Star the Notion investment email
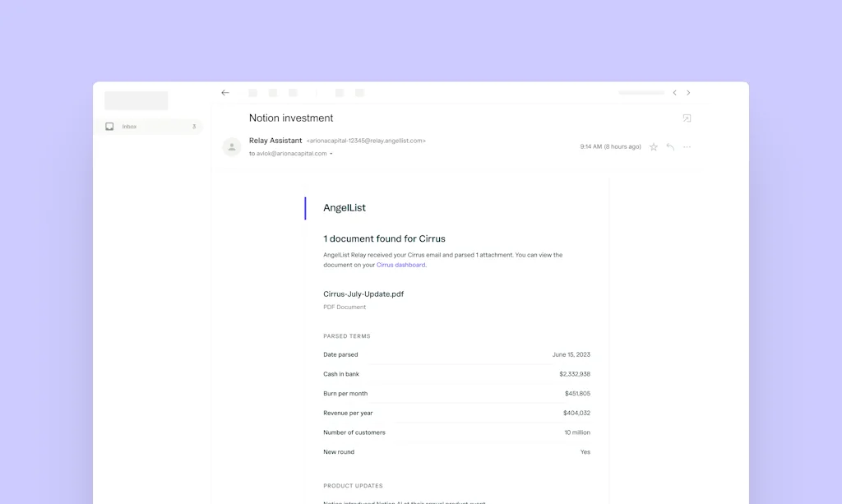 tap(653, 146)
